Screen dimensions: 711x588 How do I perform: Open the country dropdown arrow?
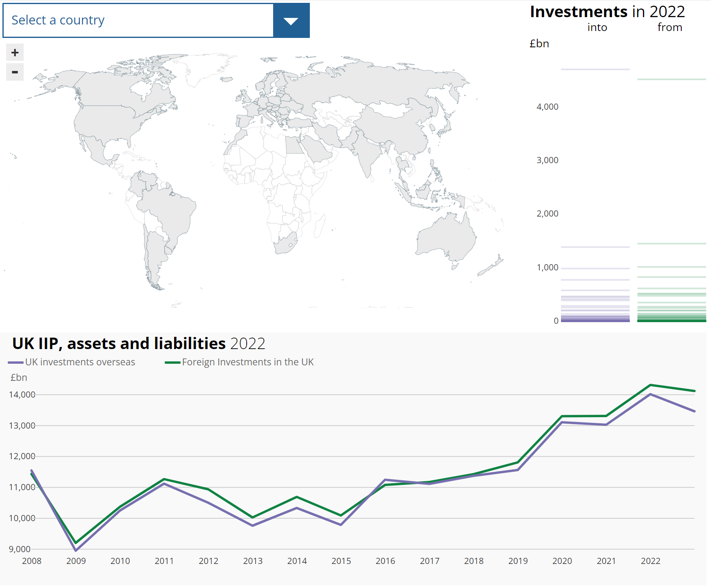coord(291,21)
